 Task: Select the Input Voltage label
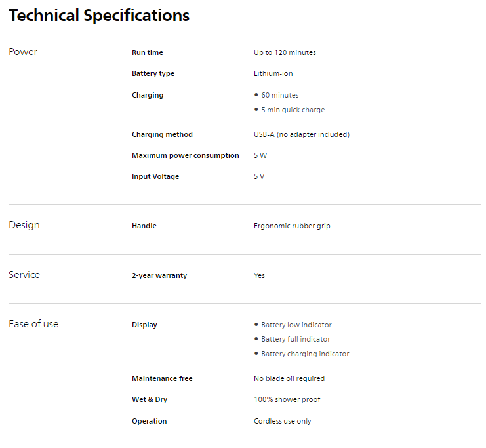155,176
